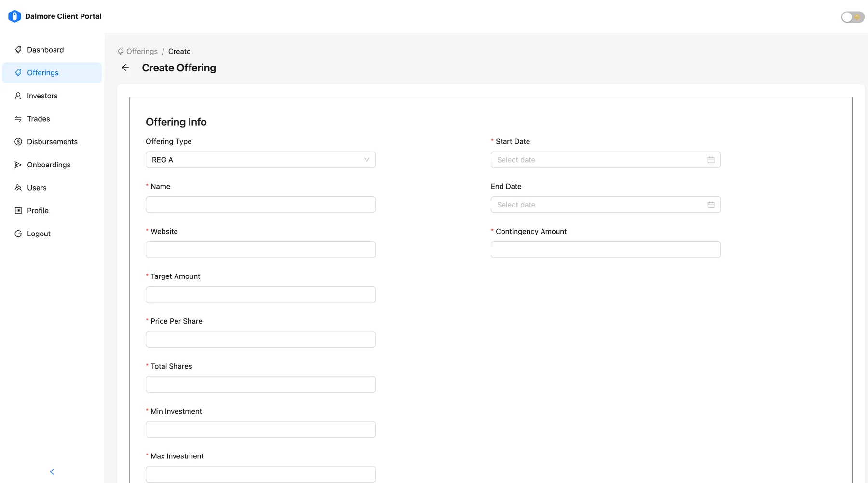Click the Dalmore shield logo icon
Image resolution: width=868 pixels, height=483 pixels.
[14, 16]
